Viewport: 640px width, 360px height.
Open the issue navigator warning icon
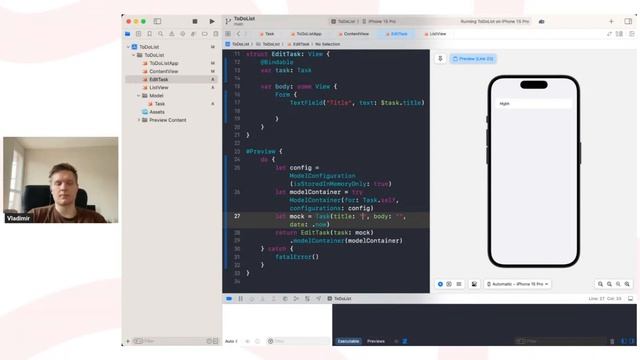tap(171, 34)
